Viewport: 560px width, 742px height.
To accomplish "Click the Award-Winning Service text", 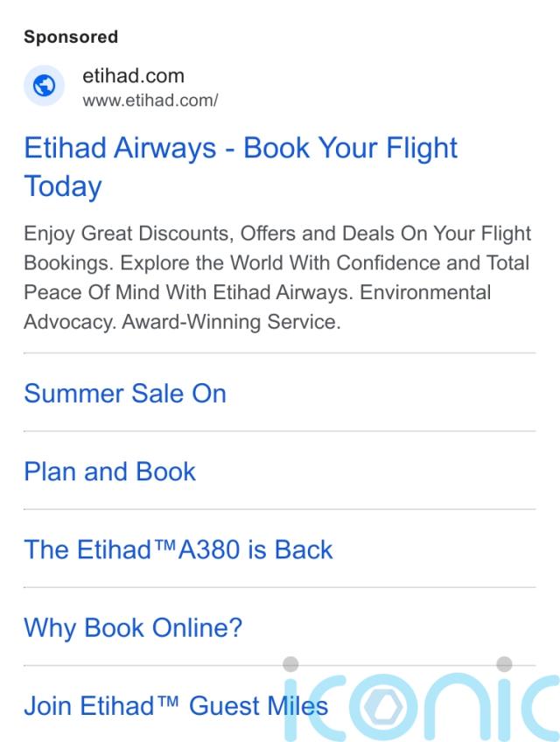I will point(232,322).
